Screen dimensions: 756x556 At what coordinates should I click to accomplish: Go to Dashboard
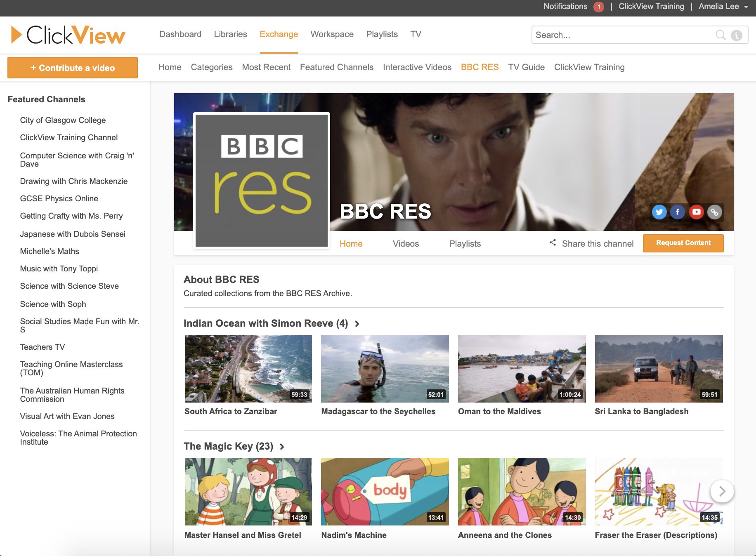coord(180,34)
